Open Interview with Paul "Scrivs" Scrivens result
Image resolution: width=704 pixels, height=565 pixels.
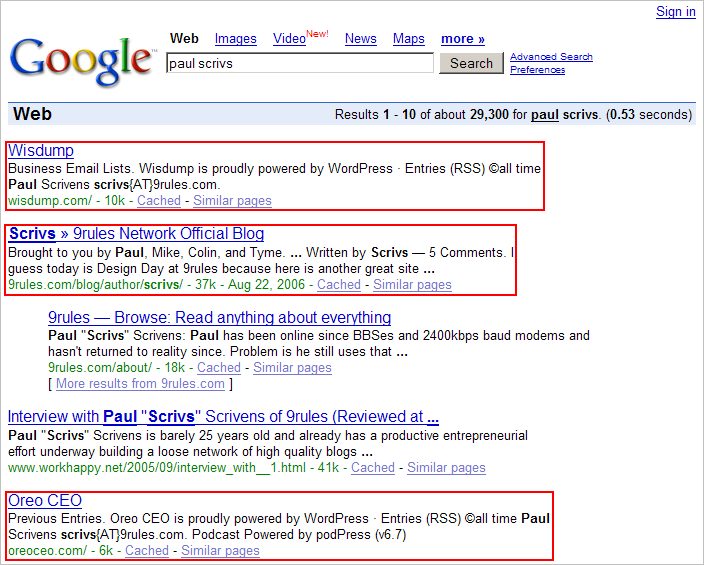click(x=223, y=417)
